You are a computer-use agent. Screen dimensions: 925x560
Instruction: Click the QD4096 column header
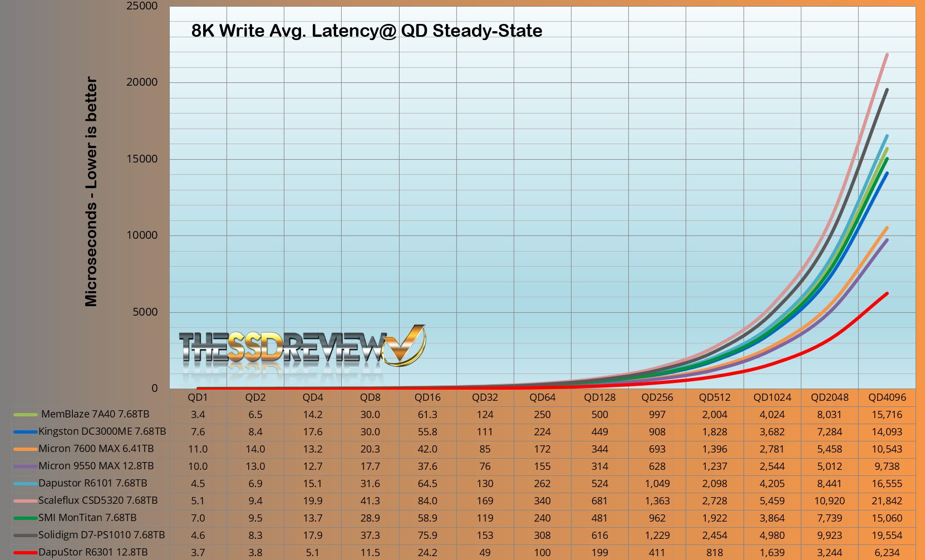click(x=887, y=397)
